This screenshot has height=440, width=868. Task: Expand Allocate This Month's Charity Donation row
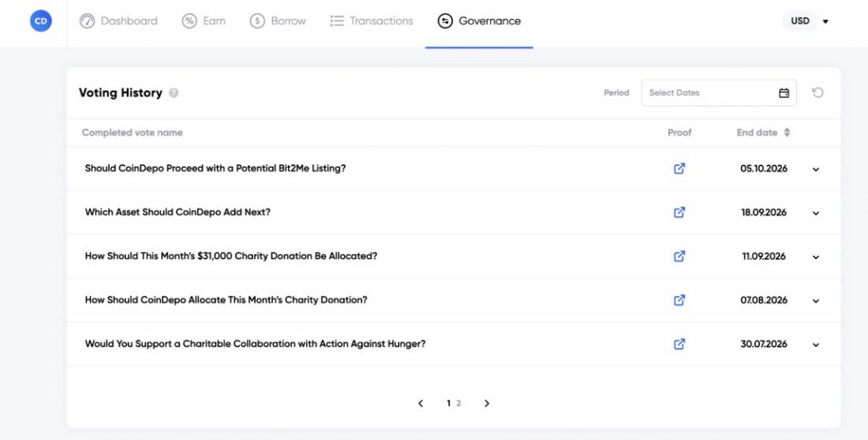coord(816,300)
